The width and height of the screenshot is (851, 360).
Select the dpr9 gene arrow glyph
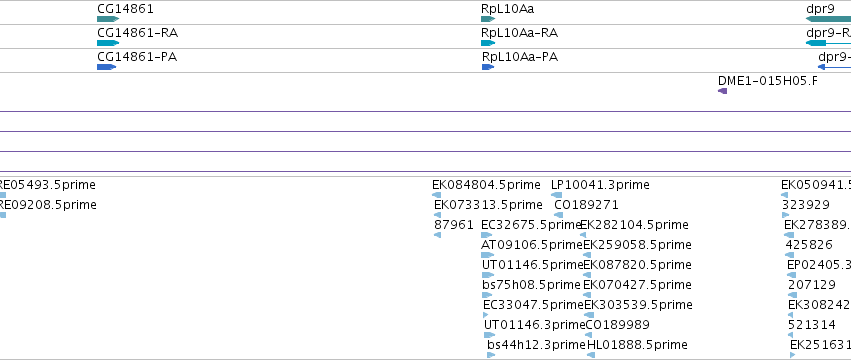[x=828, y=19]
